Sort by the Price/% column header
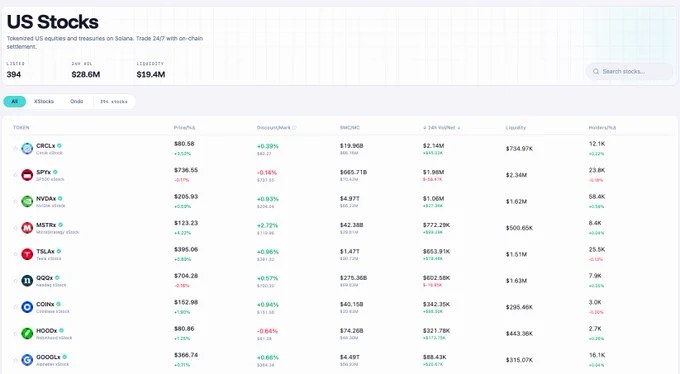680x374 pixels. (x=185, y=128)
